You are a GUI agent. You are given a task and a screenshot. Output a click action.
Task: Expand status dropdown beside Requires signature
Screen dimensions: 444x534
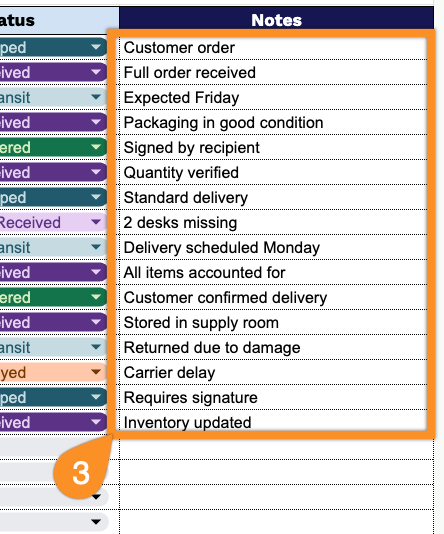click(x=96, y=397)
